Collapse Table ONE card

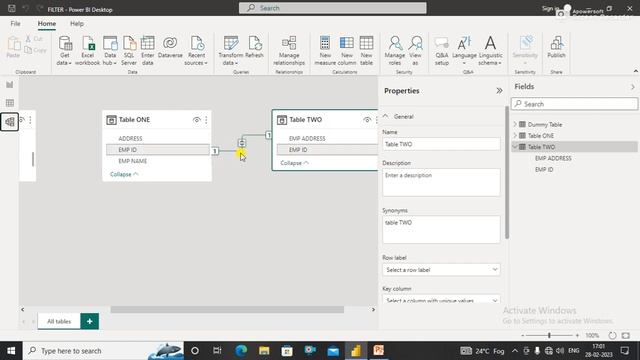click(x=124, y=174)
